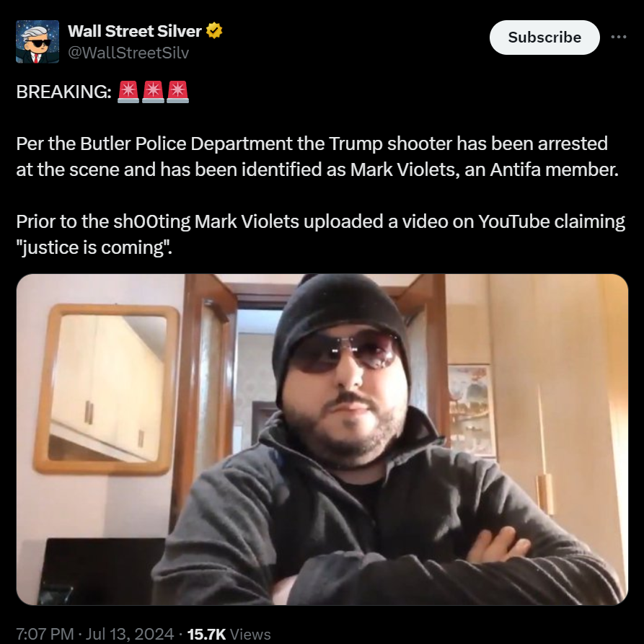Viewport: 644px width, 644px height.
Task: Click the wall mirror in the photo
Action: pyautogui.click(x=107, y=389)
